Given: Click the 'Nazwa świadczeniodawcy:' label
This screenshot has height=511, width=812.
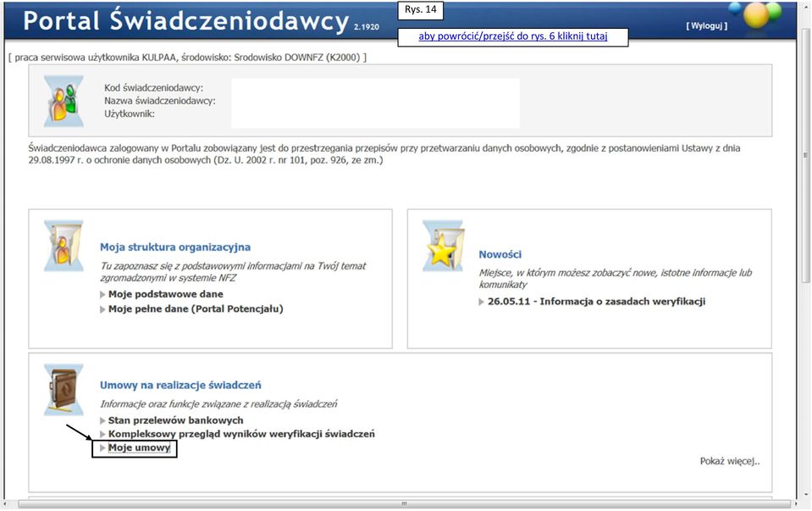Looking at the screenshot, I should tap(160, 101).
